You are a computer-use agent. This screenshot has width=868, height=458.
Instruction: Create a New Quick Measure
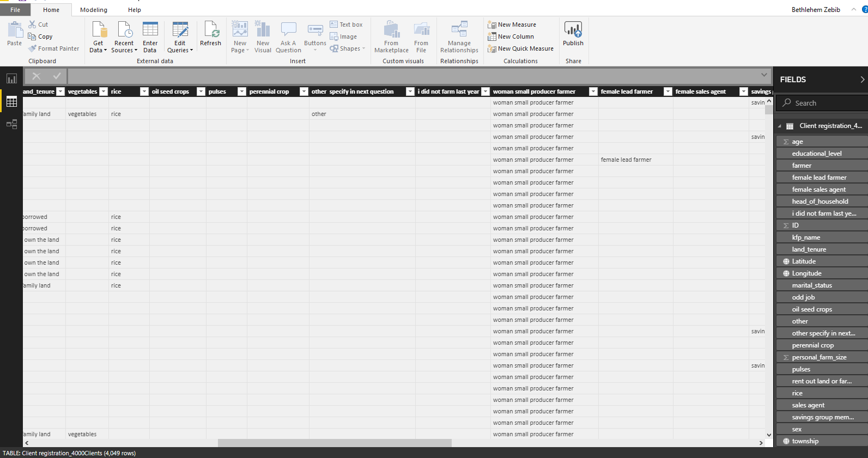point(520,48)
